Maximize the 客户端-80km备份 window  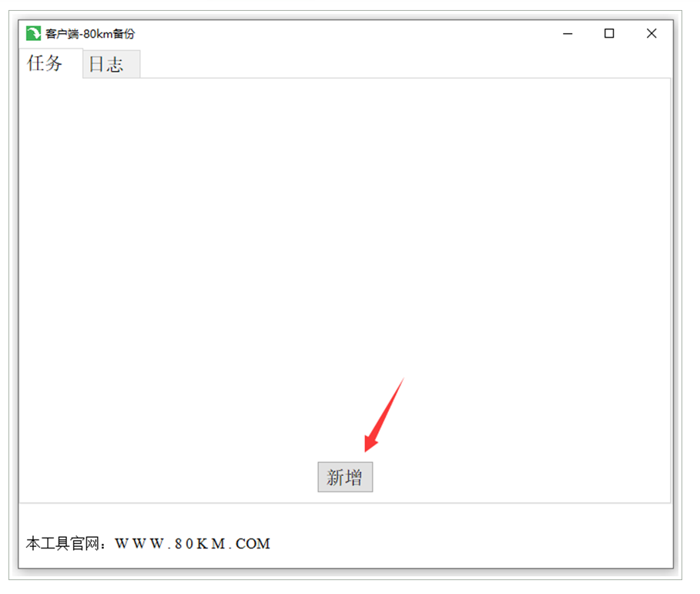click(609, 33)
